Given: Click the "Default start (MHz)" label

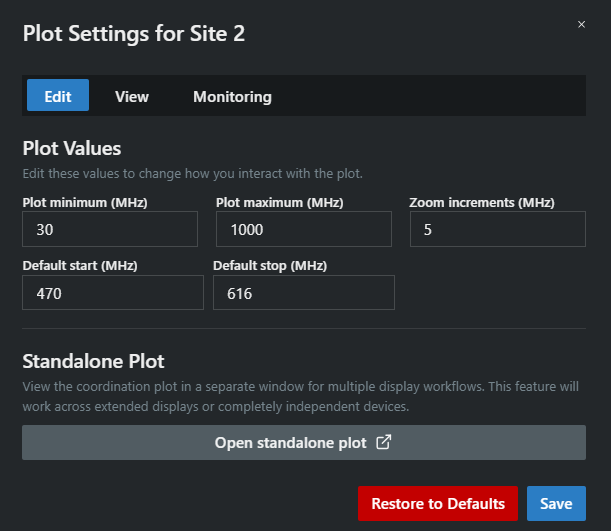Looking at the screenshot, I should coord(80,266).
